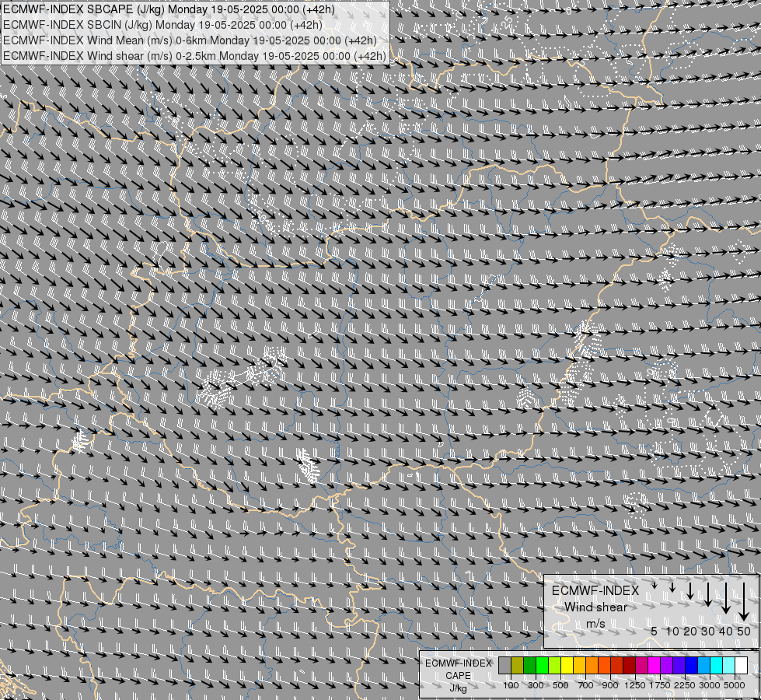This screenshot has height=700, width=761.
Task: Click the '300' CAPE scale label
Action: (536, 685)
